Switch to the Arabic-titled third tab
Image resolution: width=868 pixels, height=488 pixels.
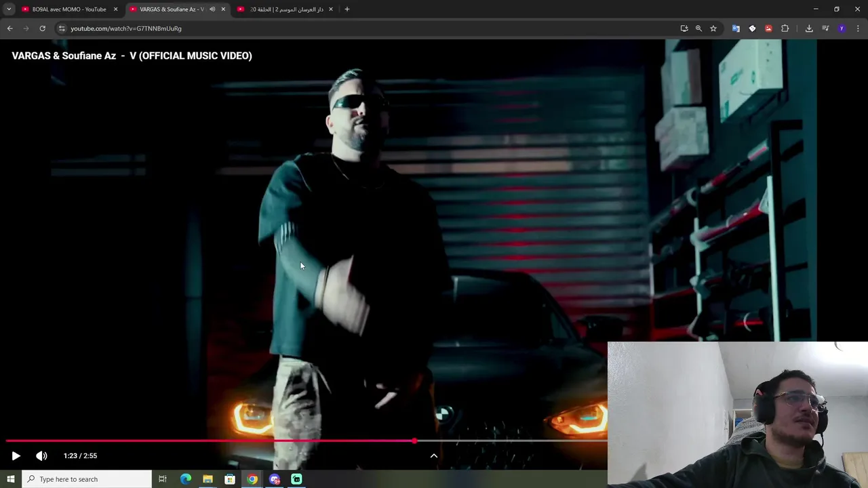point(285,9)
